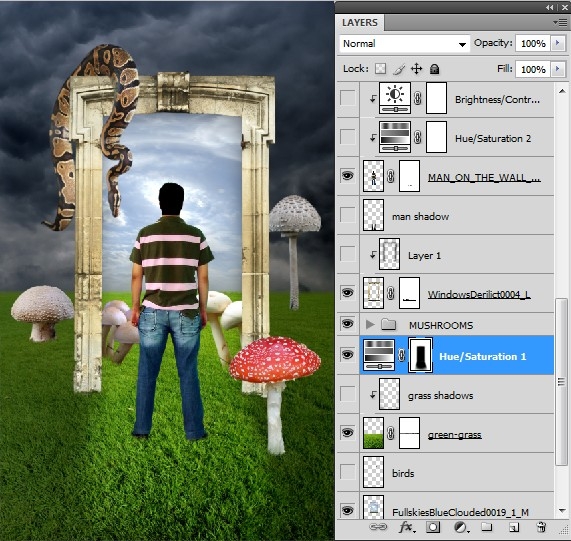Open the Opacity slider arrow

coord(557,43)
